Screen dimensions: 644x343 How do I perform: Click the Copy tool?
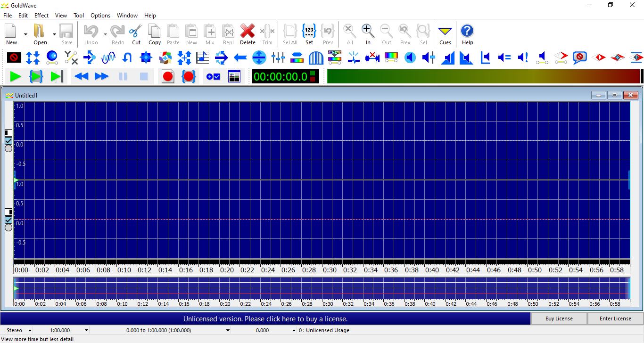tap(155, 34)
